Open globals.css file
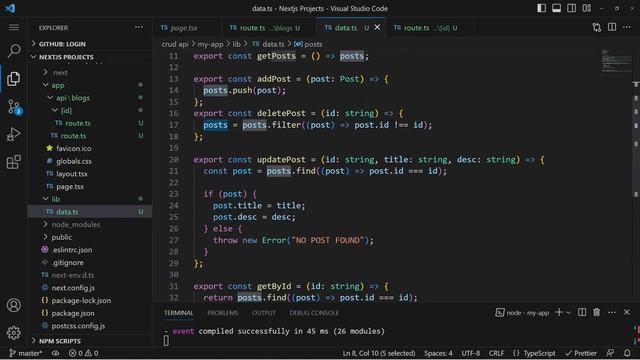This screenshot has width=640, height=360. [90, 161]
